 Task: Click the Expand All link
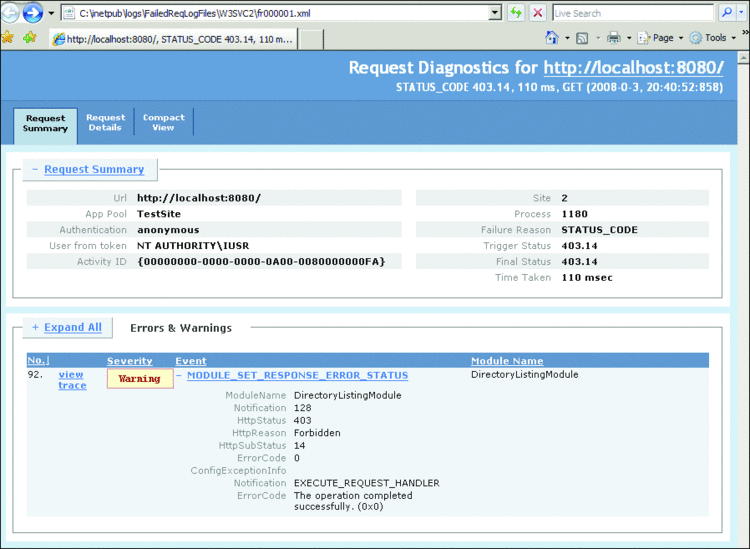(x=73, y=327)
